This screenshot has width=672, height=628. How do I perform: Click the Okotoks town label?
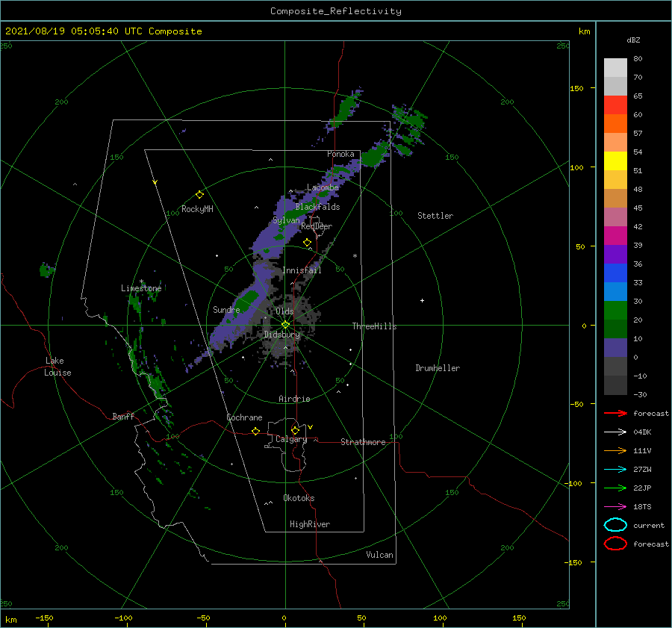tap(299, 498)
